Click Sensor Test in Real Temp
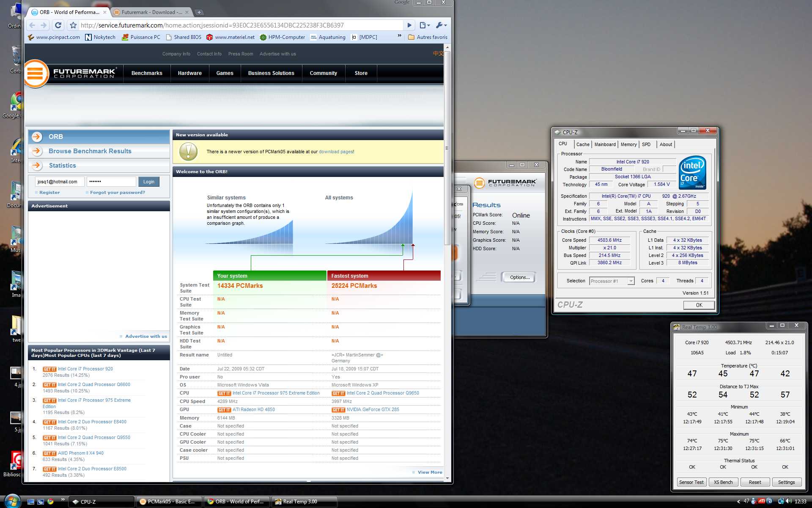 click(x=691, y=482)
